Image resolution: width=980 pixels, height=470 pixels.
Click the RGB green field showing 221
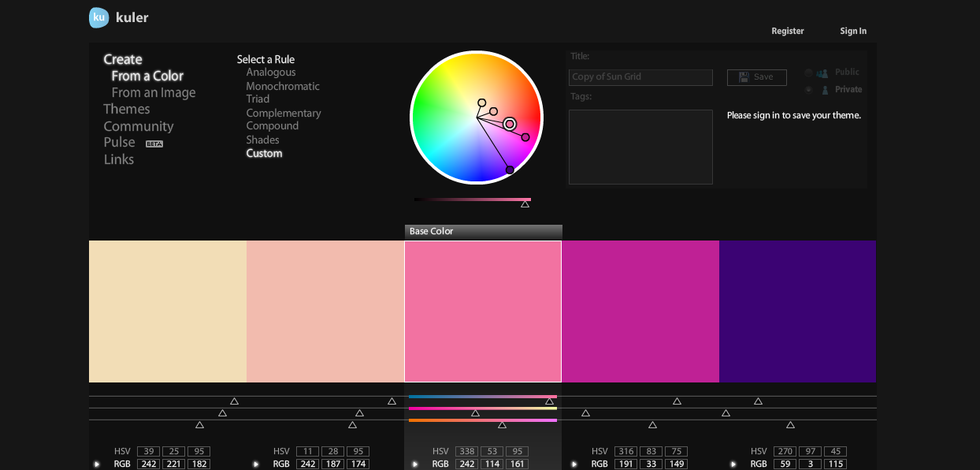[173, 464]
